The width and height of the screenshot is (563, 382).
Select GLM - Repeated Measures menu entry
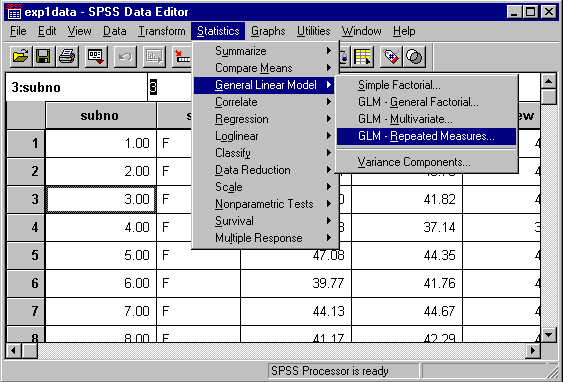[426, 136]
